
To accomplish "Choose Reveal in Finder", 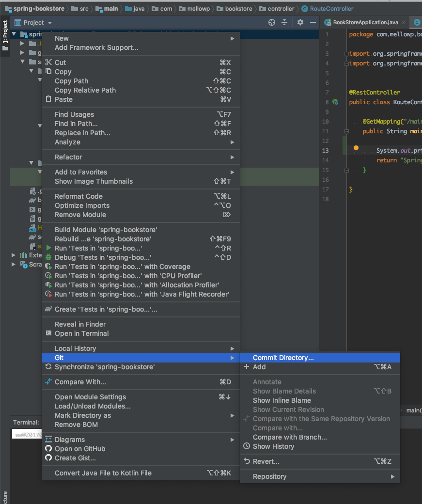I will tap(80, 324).
